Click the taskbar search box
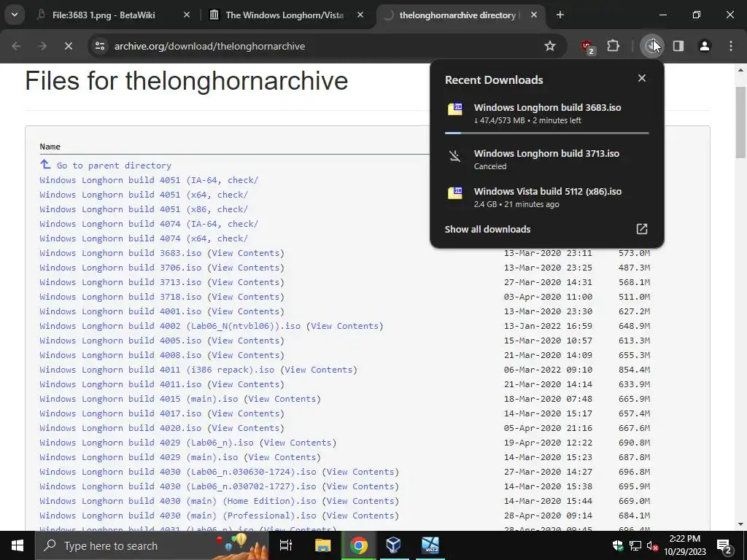Image resolution: width=747 pixels, height=560 pixels. coord(152,545)
